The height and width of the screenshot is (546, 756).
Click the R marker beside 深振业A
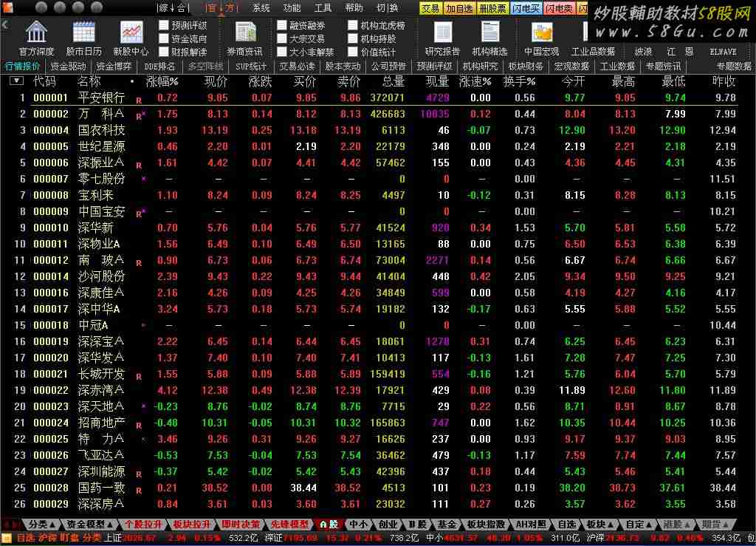click(x=139, y=165)
